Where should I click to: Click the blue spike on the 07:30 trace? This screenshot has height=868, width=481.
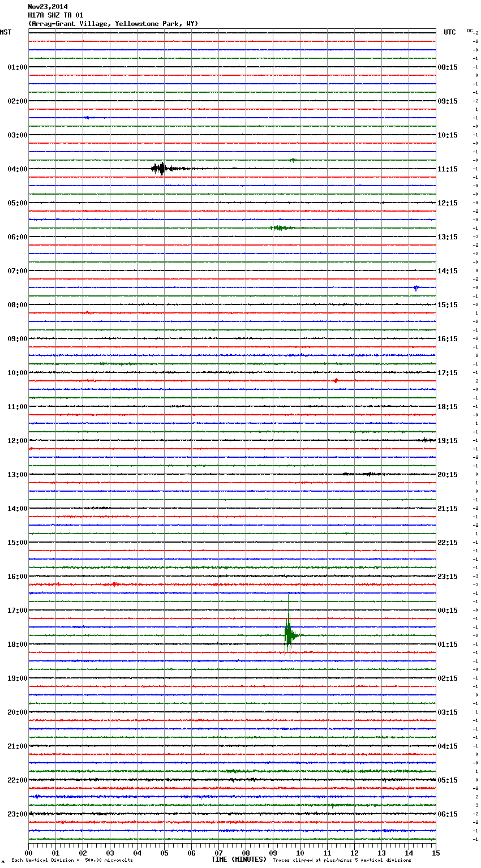click(x=416, y=288)
